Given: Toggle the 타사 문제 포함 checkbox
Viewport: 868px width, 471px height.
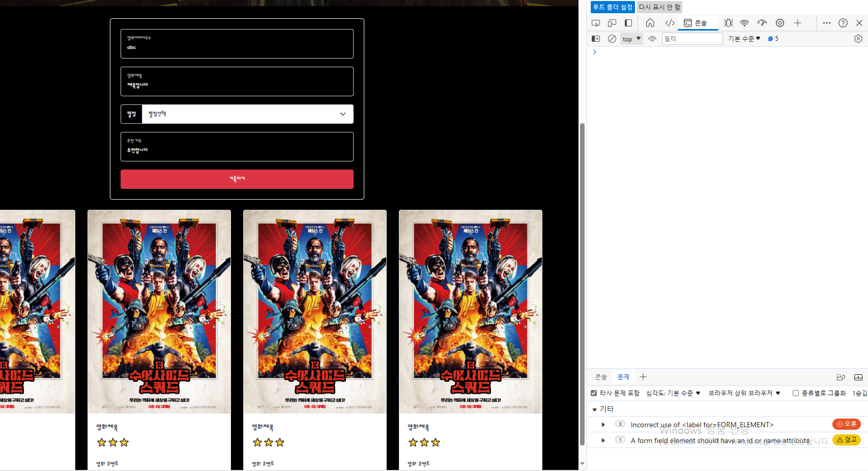Looking at the screenshot, I should [x=594, y=393].
